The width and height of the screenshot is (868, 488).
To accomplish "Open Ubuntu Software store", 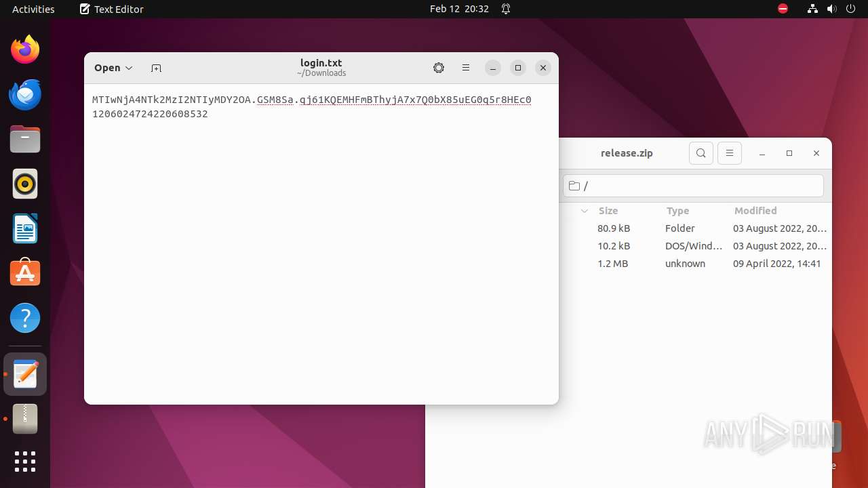I will click(x=25, y=273).
